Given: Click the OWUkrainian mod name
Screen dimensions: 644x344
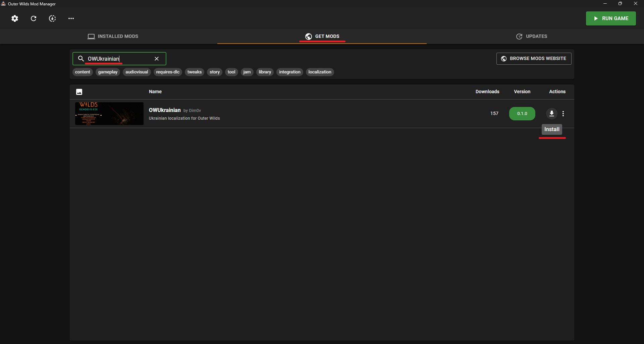Looking at the screenshot, I should (165, 110).
